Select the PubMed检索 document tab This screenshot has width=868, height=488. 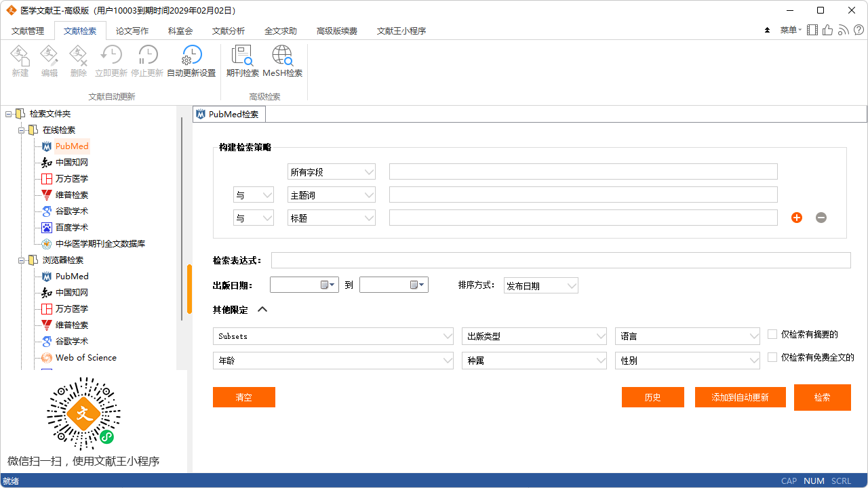pos(229,114)
